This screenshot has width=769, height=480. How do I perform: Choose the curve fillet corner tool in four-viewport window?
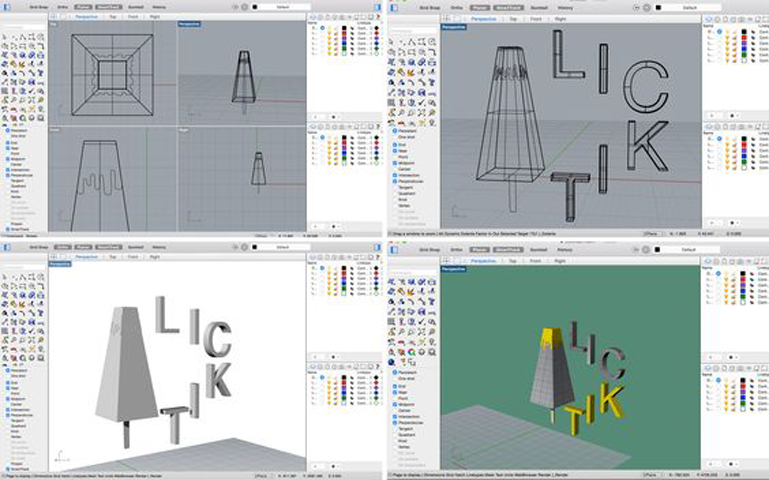pyautogui.click(x=41, y=46)
